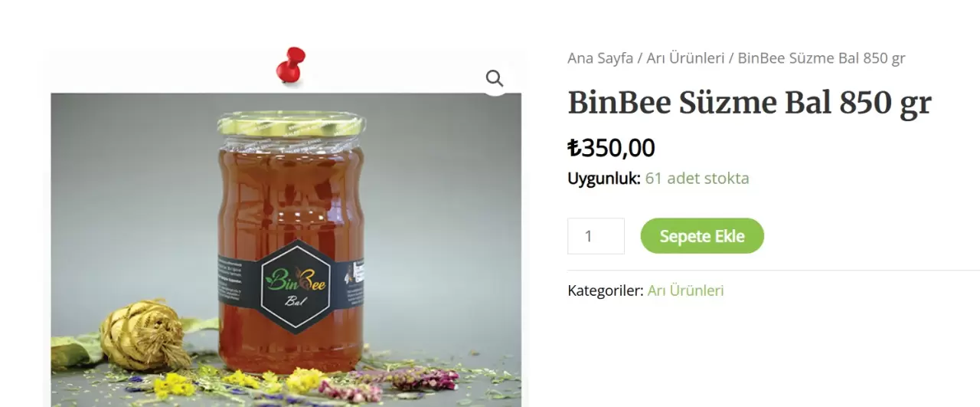Screen dimensions: 980x407
Task: Open the Arı Ürünleri link beside Kategoriler
Action: pos(685,291)
